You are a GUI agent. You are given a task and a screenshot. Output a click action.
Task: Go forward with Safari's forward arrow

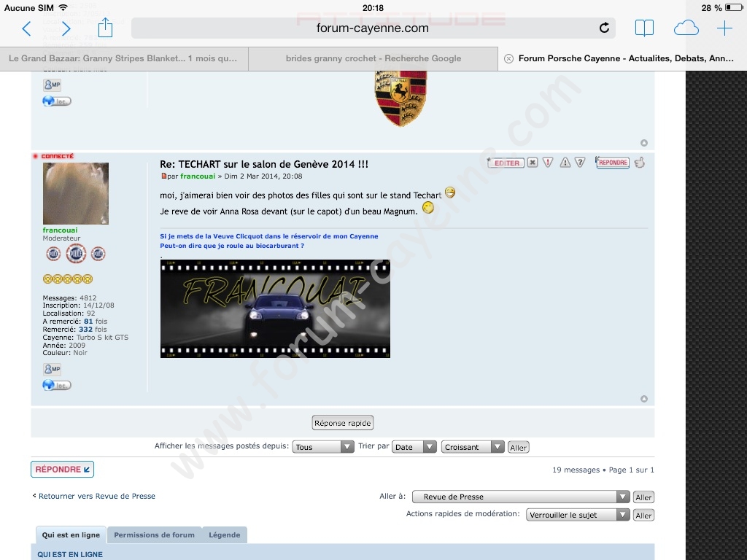(x=66, y=28)
